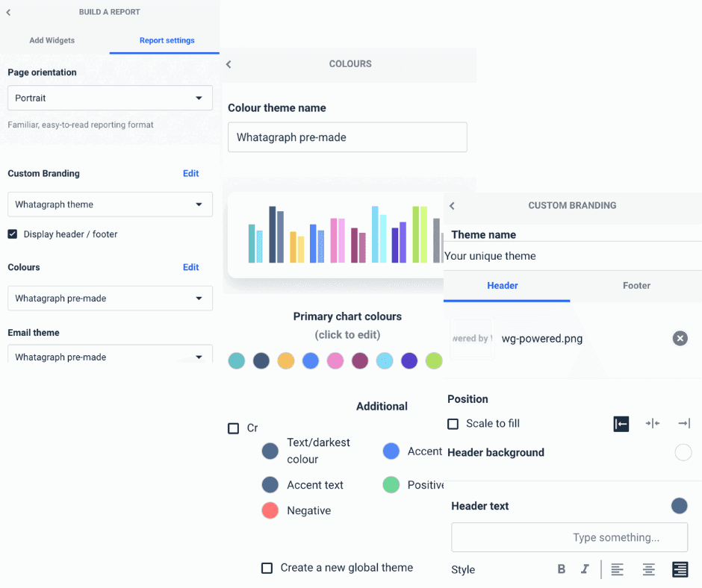The image size is (702, 588).
Task: Click Edit next to Colours
Action: pos(190,267)
